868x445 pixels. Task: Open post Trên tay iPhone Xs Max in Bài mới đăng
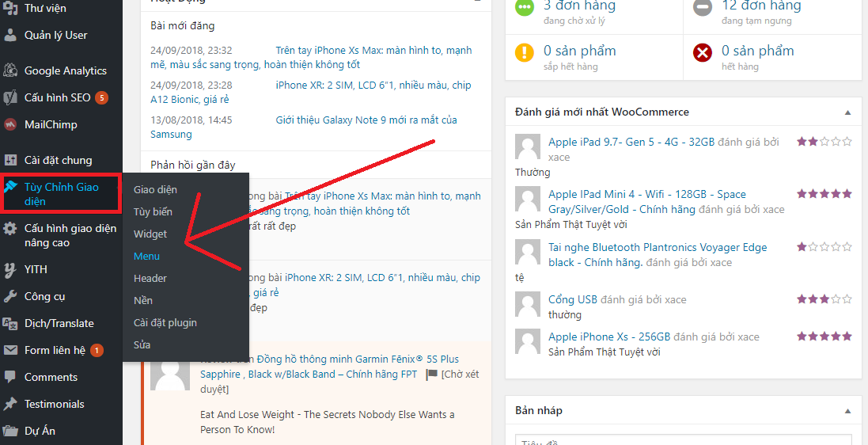click(x=311, y=58)
